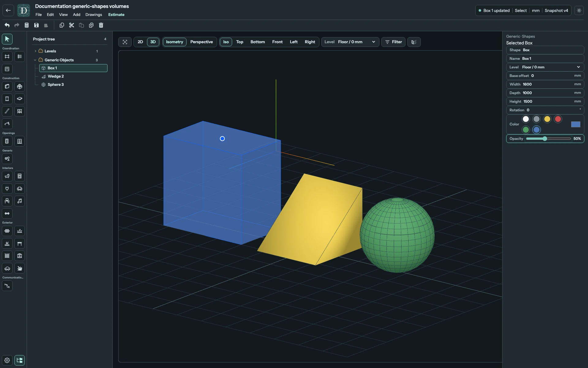Viewport: 588px width, 368px height.
Task: Open the calculator icon in toolbar
Action: click(27, 25)
